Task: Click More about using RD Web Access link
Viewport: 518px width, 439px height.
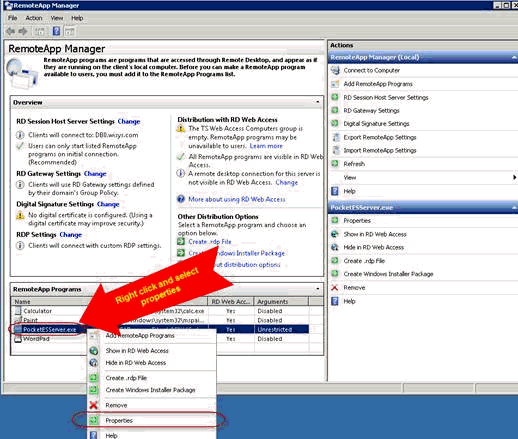Action: pos(237,199)
